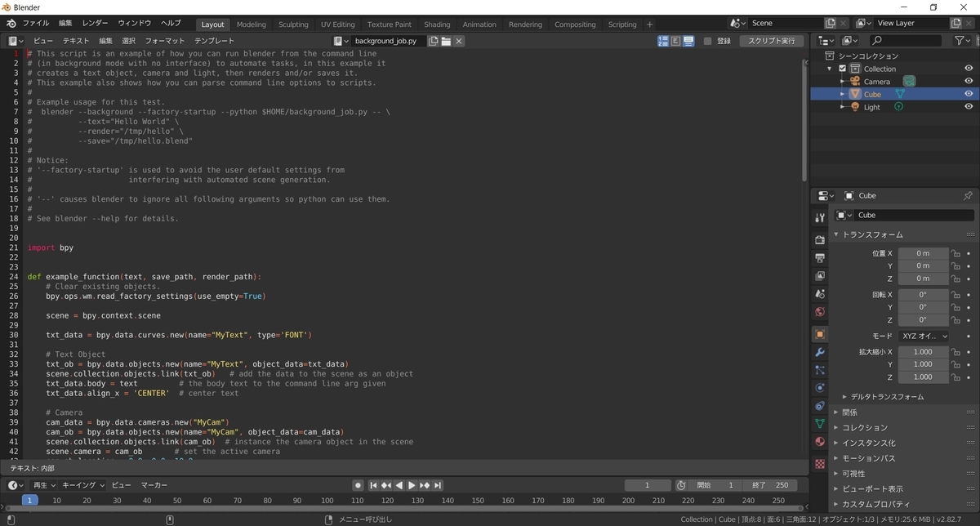
Task: Enable the 登録 (Register) checkbox
Action: [706, 41]
